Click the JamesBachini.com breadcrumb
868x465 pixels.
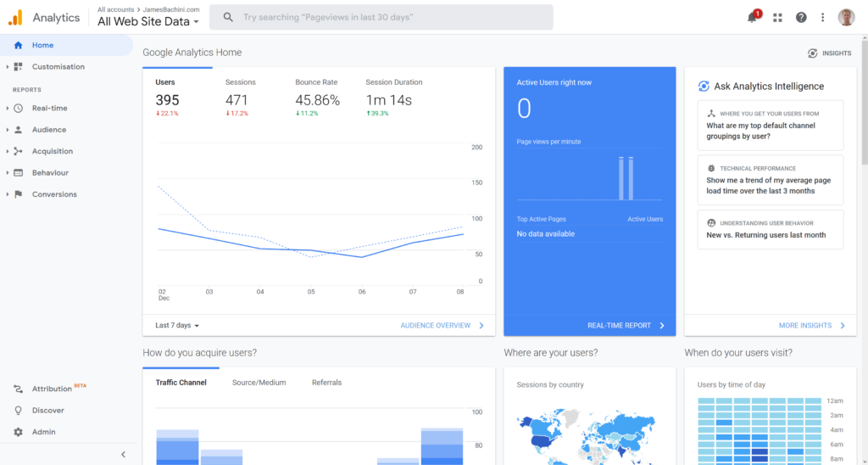click(x=171, y=9)
